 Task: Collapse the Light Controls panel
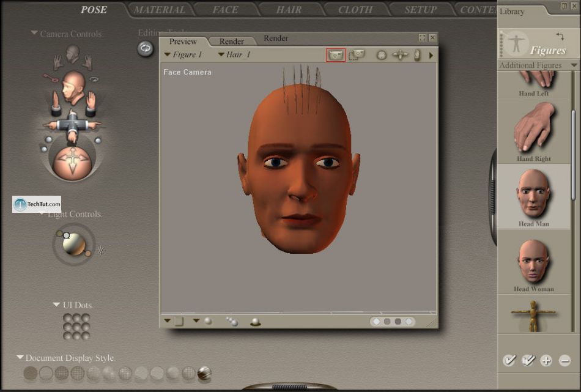pyautogui.click(x=42, y=213)
